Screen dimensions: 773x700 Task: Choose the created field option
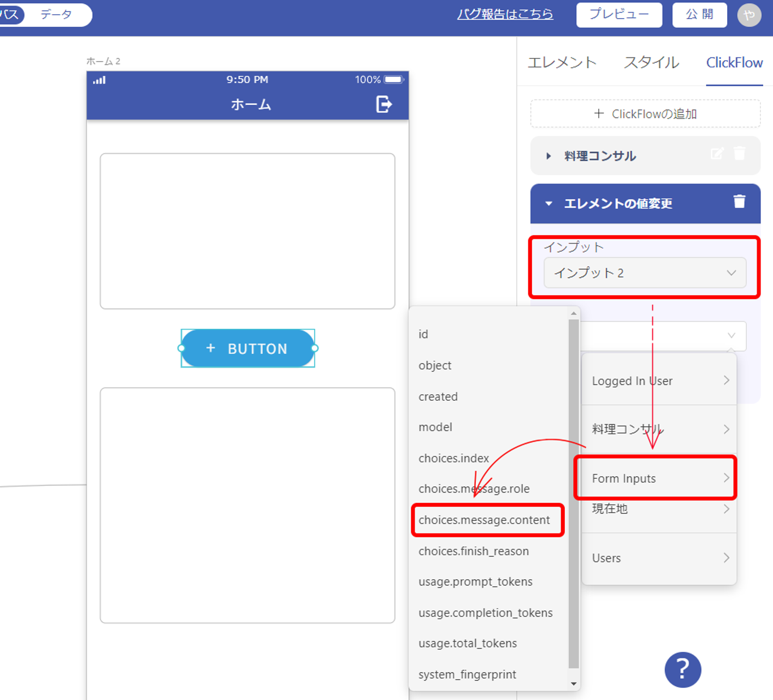click(x=438, y=396)
